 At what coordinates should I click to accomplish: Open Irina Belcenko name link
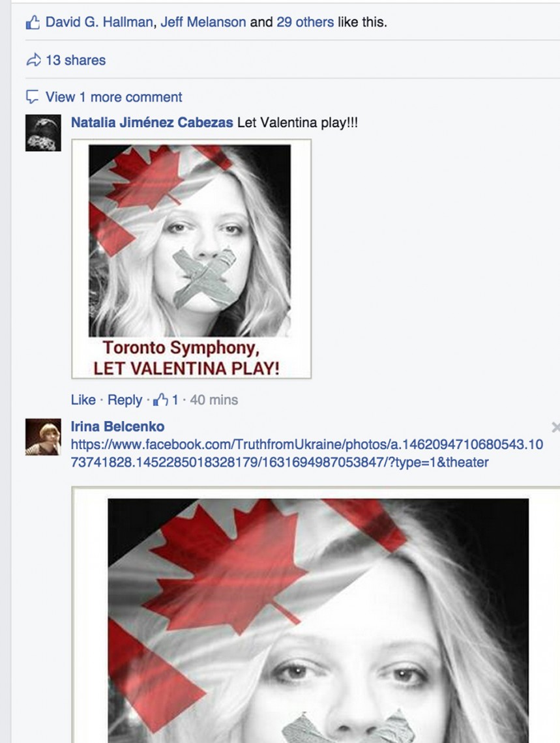pos(117,426)
